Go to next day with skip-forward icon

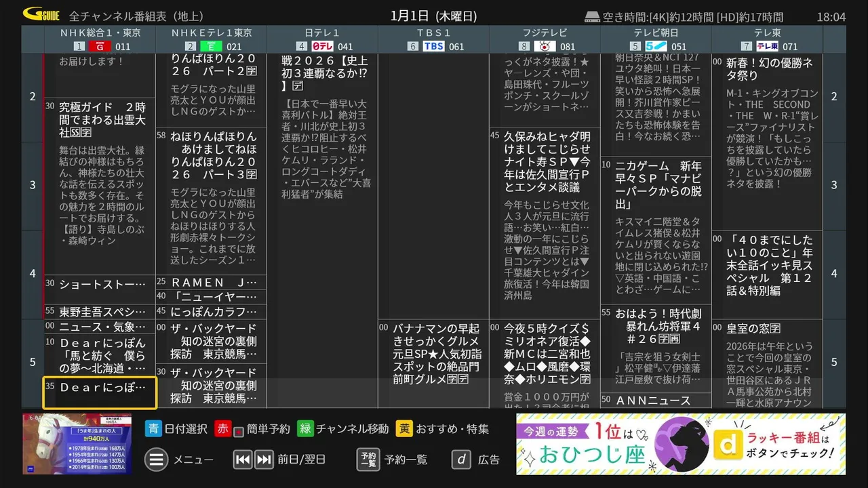pos(264,460)
